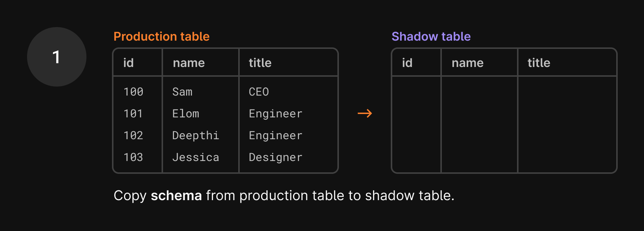Select the Shadow table heading

tap(431, 36)
